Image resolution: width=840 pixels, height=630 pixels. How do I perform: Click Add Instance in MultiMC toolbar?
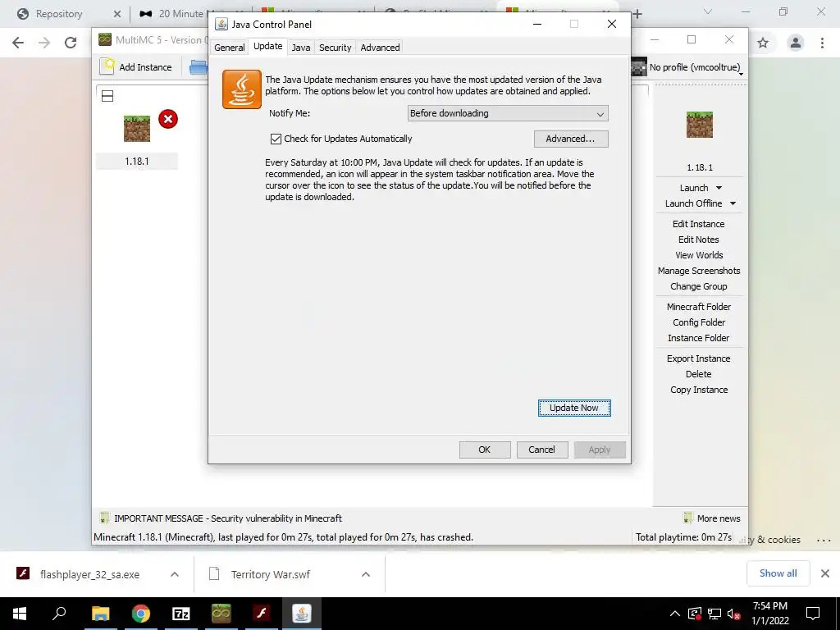click(137, 67)
